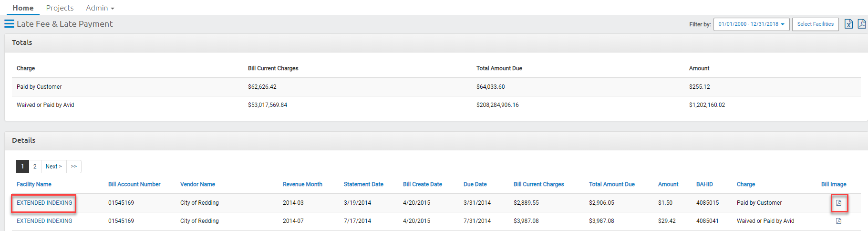Viewport: 868px width, 231px height.
Task: Click the $1,202,160.02 amount value
Action: point(707,105)
